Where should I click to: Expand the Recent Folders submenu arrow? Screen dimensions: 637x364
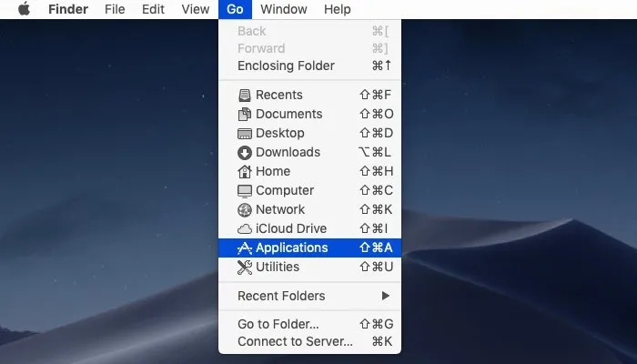386,296
